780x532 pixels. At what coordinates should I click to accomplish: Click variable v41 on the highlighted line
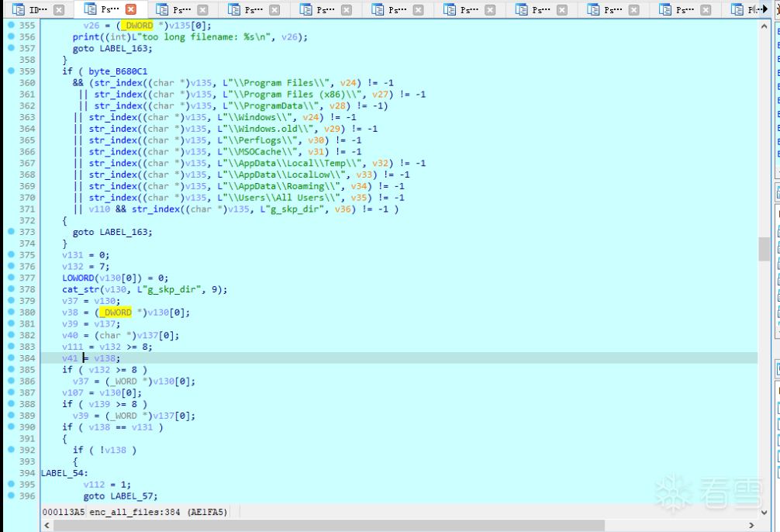coord(70,358)
